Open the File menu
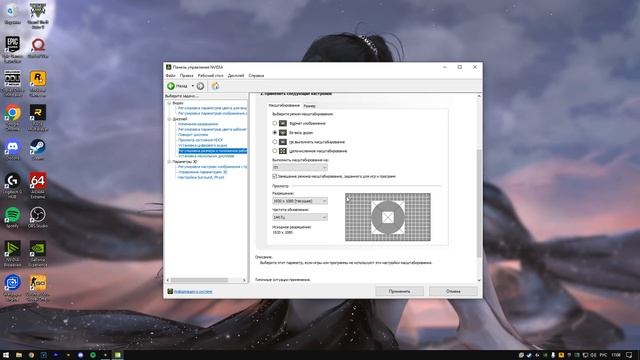The image size is (640, 360). pos(171,76)
